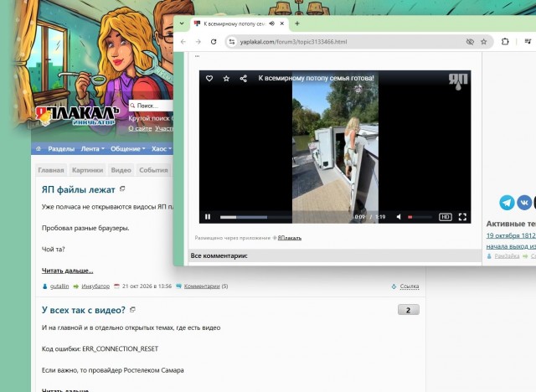Click rating button showing 2
Image resolution: width=536 pixels, height=392 pixels.
click(409, 310)
